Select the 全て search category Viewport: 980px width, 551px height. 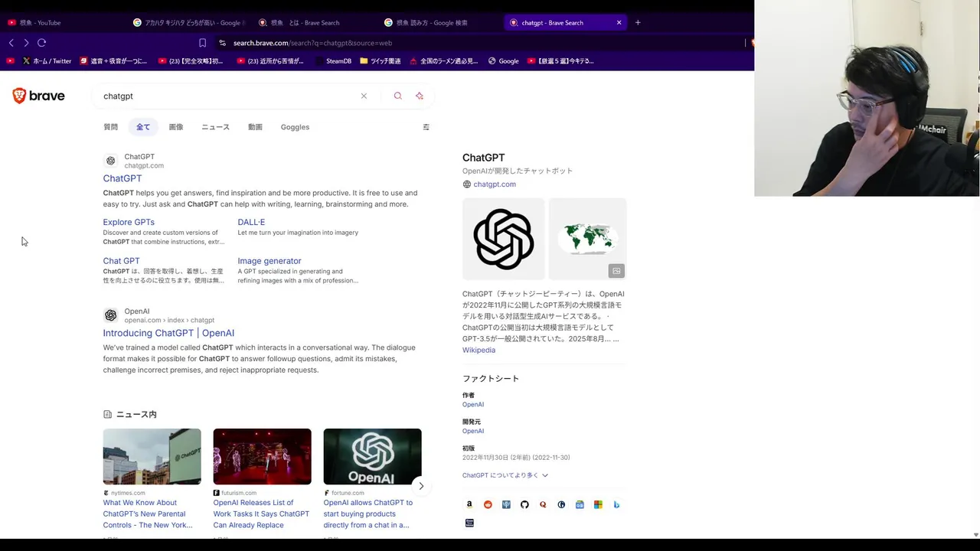point(143,127)
